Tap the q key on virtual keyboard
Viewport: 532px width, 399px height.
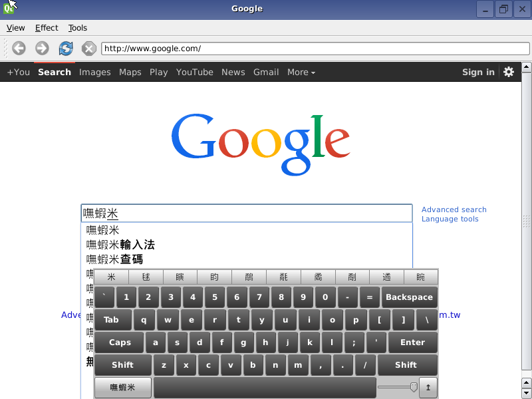pos(144,320)
